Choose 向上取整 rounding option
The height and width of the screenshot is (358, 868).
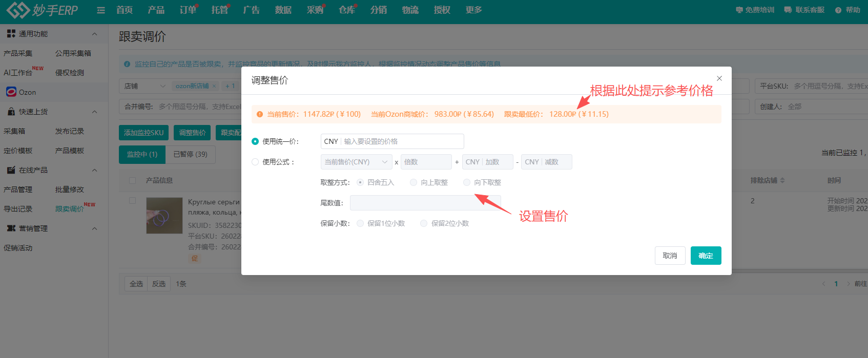[414, 182]
